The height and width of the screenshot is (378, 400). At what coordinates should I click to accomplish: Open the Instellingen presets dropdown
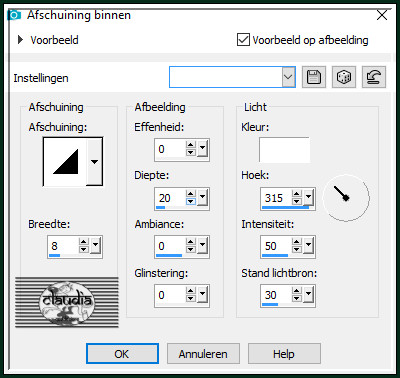(288, 77)
